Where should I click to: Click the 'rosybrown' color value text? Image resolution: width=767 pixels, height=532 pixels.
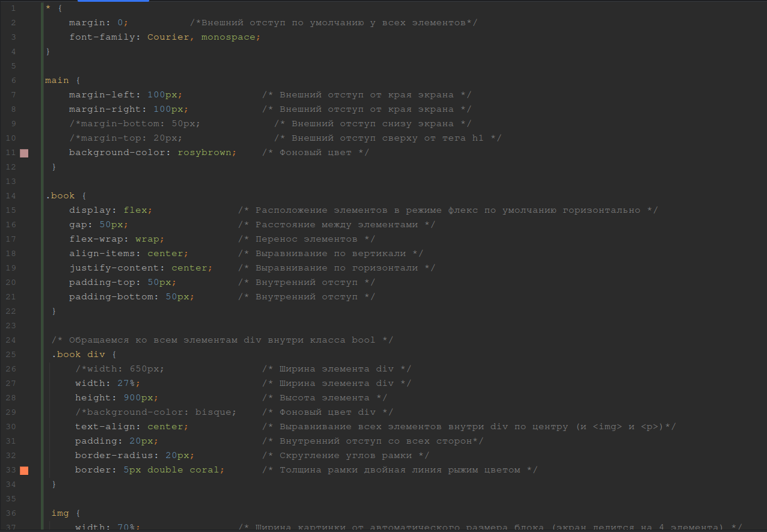(x=204, y=153)
